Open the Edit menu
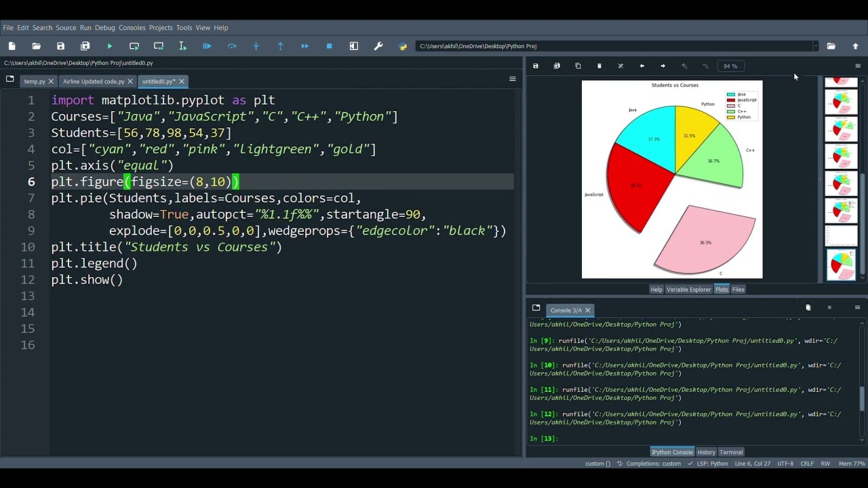 (23, 28)
